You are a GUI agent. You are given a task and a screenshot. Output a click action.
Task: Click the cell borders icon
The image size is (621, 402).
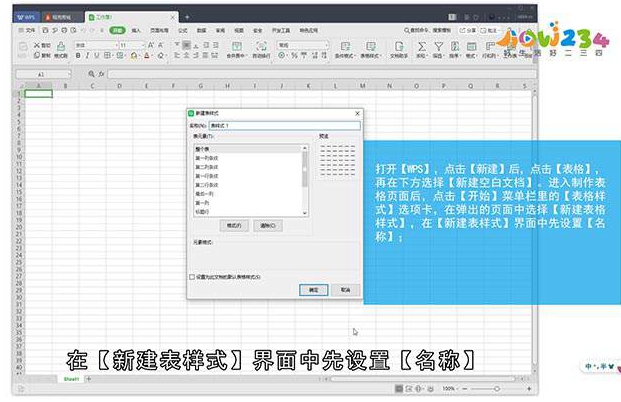pyautogui.click(x=107, y=55)
